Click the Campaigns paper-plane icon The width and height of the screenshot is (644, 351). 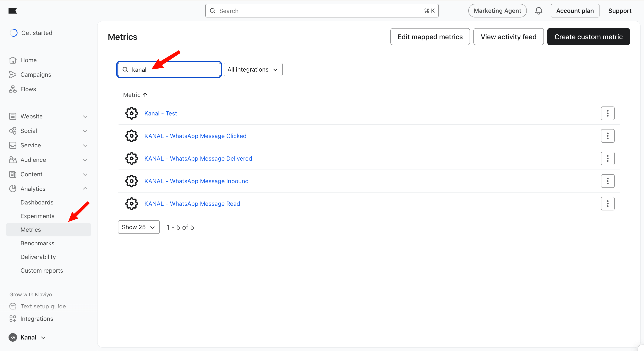[x=13, y=75]
